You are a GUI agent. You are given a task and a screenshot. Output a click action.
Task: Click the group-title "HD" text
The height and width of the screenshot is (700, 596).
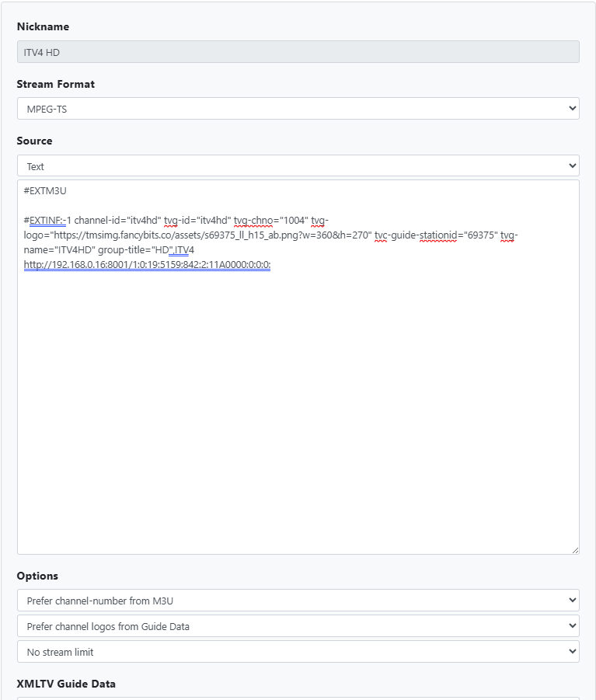tap(159, 250)
